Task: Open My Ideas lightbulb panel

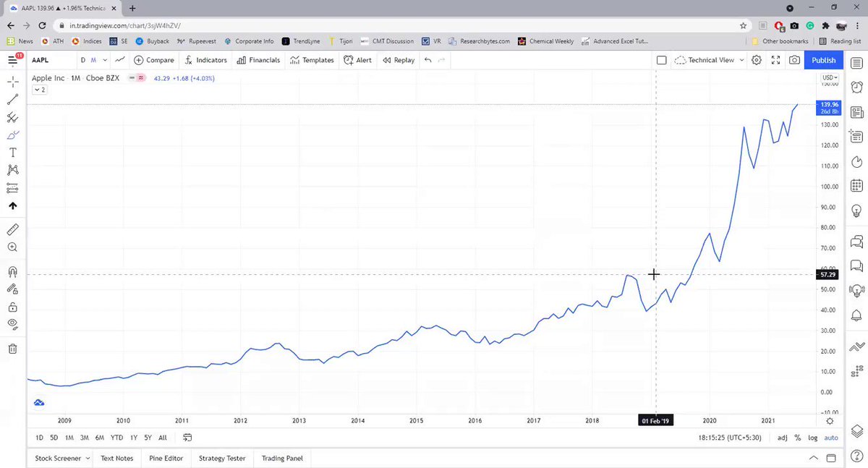Action: tap(857, 209)
